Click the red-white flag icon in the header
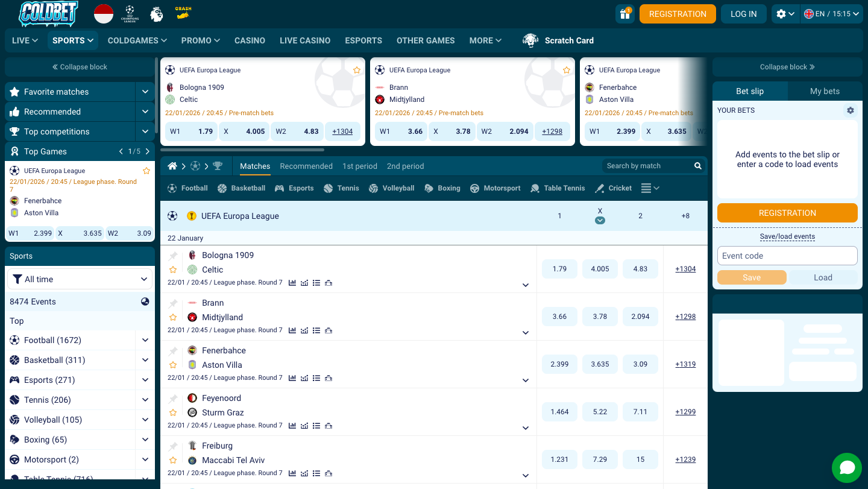The height and width of the screenshot is (489, 868). point(104,14)
